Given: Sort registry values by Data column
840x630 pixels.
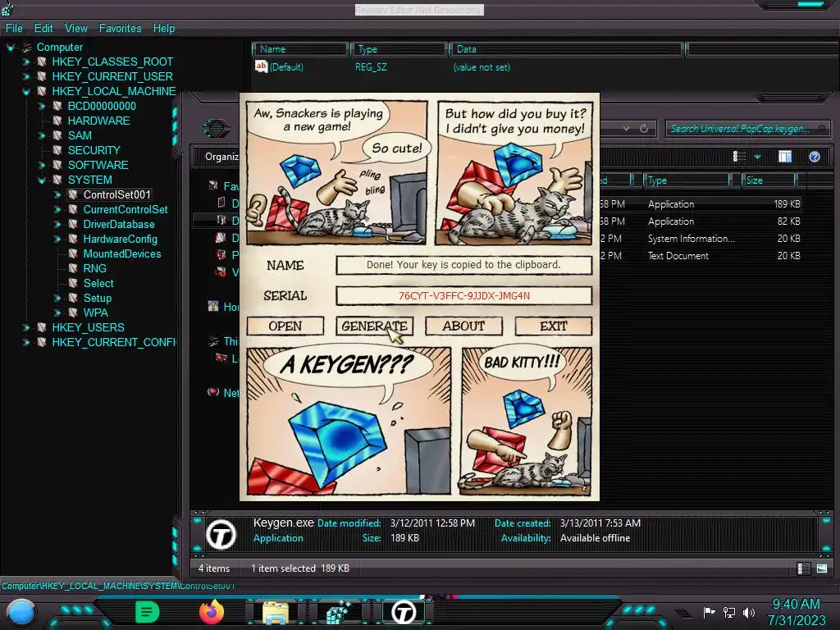Looking at the screenshot, I should 566,49.
